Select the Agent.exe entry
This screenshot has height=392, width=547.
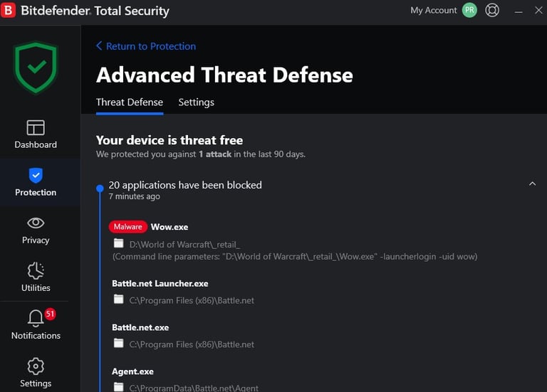click(x=132, y=372)
